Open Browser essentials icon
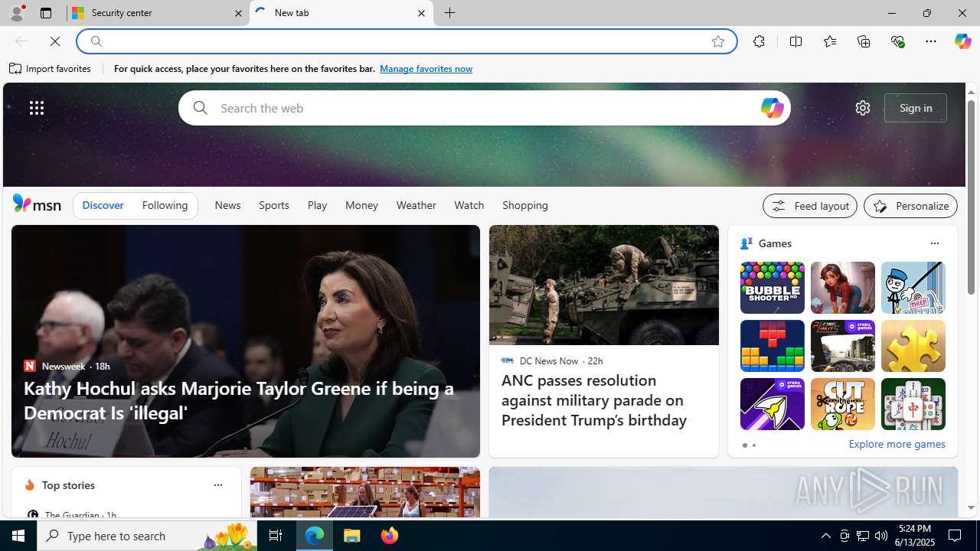 [897, 41]
